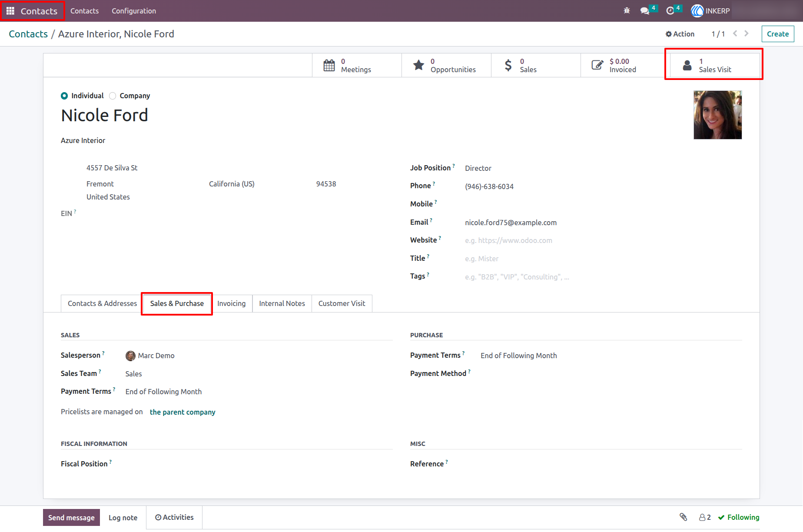803x532 pixels.
Task: Show the followers count icon
Action: point(705,517)
